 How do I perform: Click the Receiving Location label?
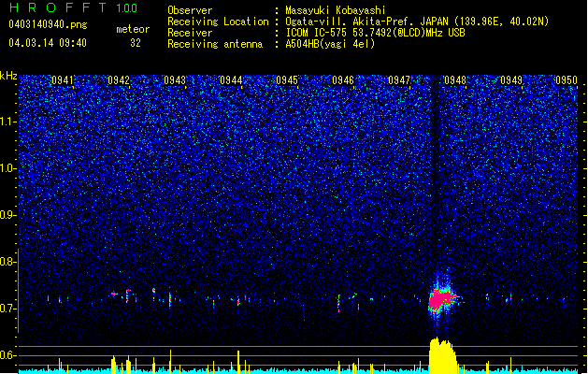[218, 22]
